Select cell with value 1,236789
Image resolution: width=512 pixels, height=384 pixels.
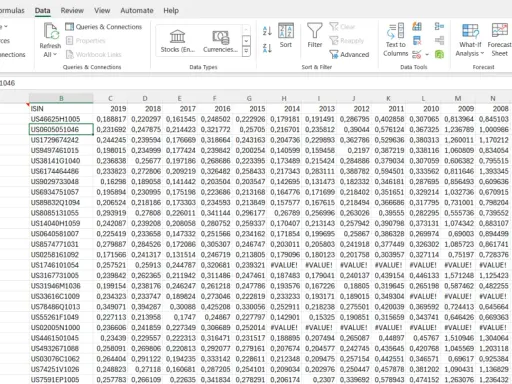[x=458, y=129]
